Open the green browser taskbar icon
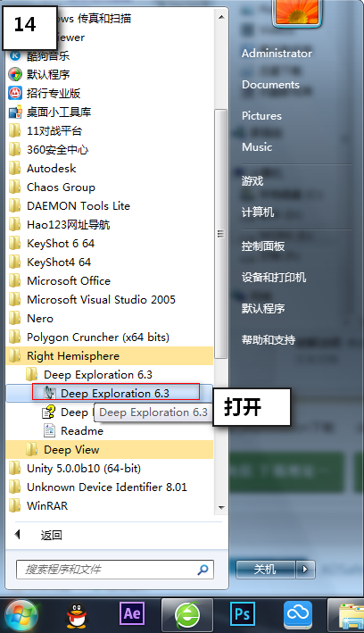This screenshot has height=633, width=364. (x=186, y=615)
